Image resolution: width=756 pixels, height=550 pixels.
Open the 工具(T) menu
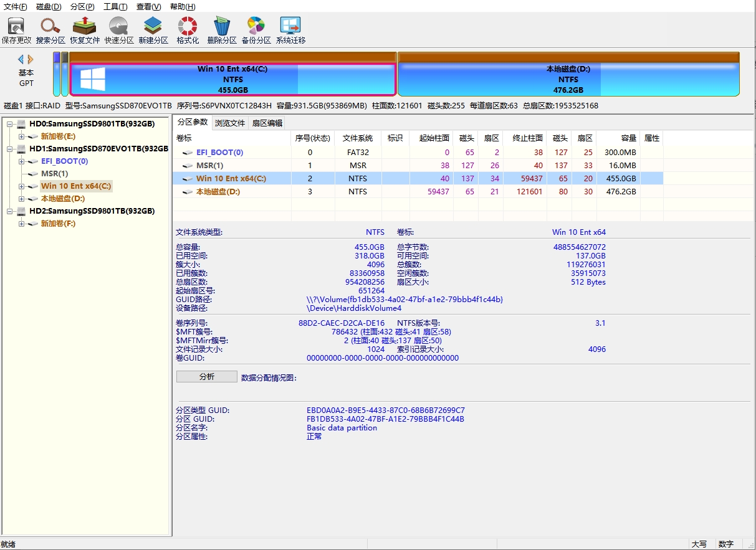tap(115, 7)
